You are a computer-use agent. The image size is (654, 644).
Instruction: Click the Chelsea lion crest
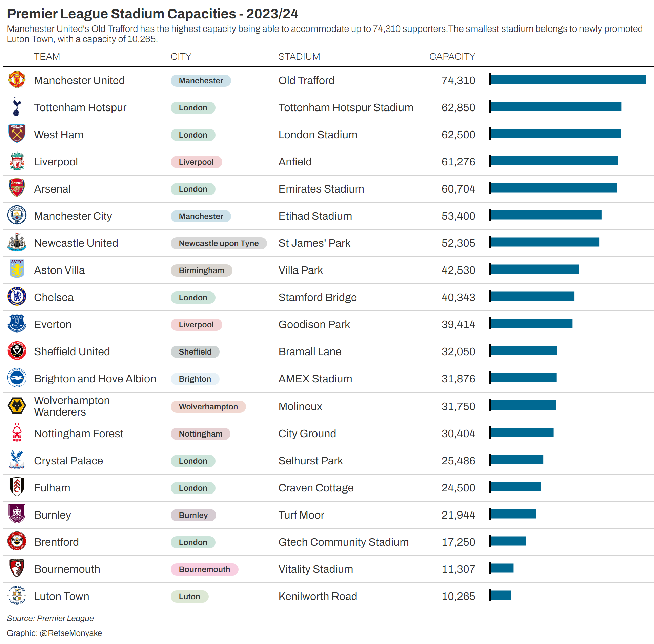[x=17, y=297]
